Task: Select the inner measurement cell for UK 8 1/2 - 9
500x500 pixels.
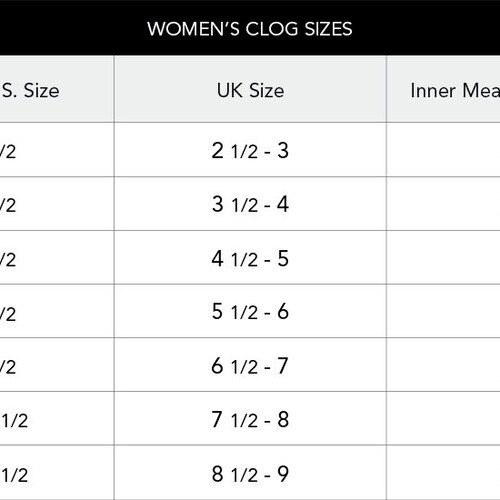Action: click(x=444, y=473)
